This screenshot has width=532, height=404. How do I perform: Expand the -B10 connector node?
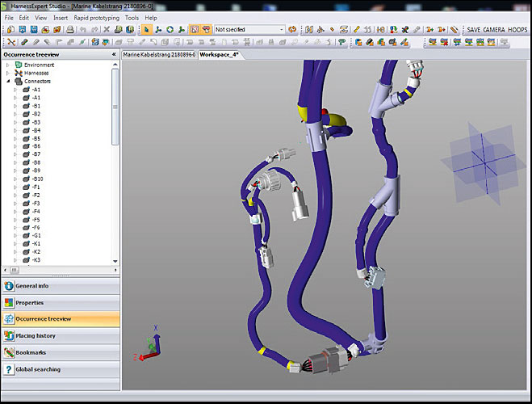pyautogui.click(x=15, y=179)
